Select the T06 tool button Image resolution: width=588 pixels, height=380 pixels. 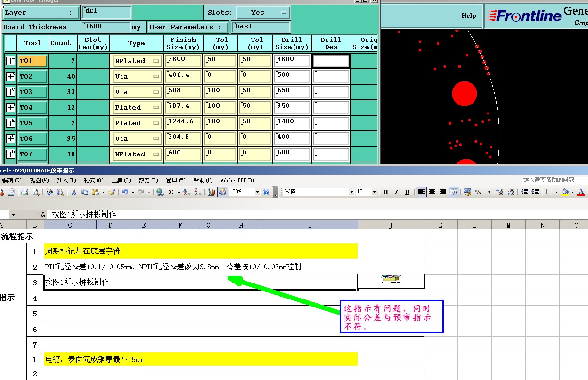point(32,138)
